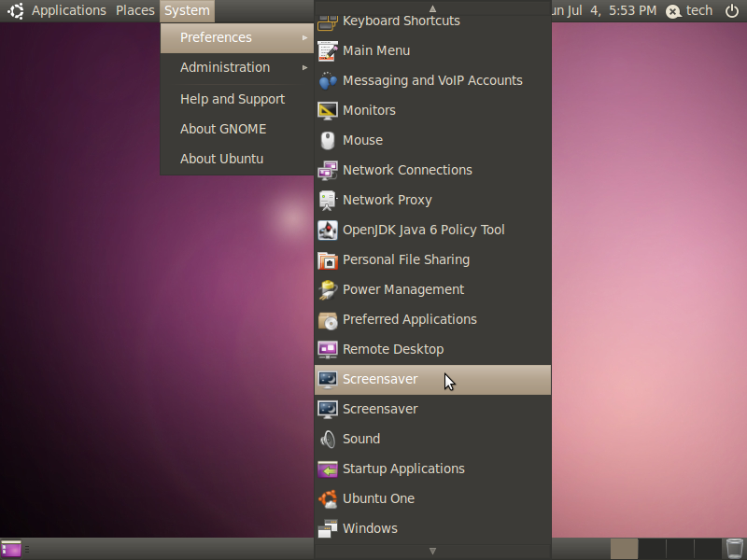Click the Startup Applications icon

(328, 469)
